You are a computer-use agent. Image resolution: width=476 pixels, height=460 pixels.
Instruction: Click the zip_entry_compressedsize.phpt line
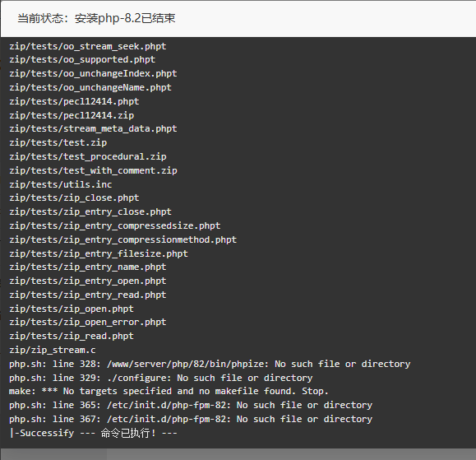pyautogui.click(x=115, y=225)
